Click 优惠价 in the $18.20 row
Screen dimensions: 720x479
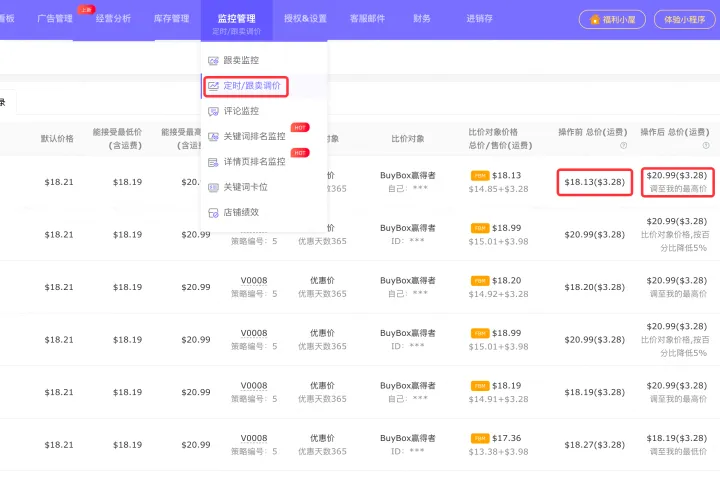[x=322, y=281]
